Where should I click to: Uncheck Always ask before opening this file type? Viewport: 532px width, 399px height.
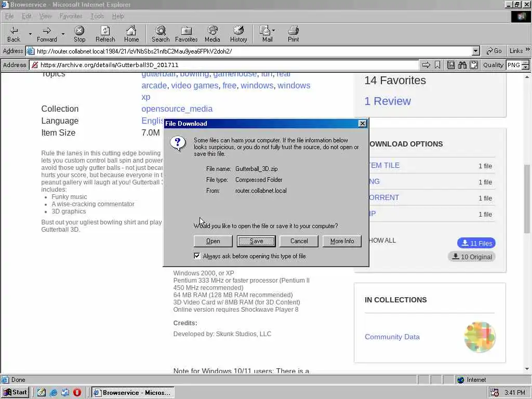197,256
